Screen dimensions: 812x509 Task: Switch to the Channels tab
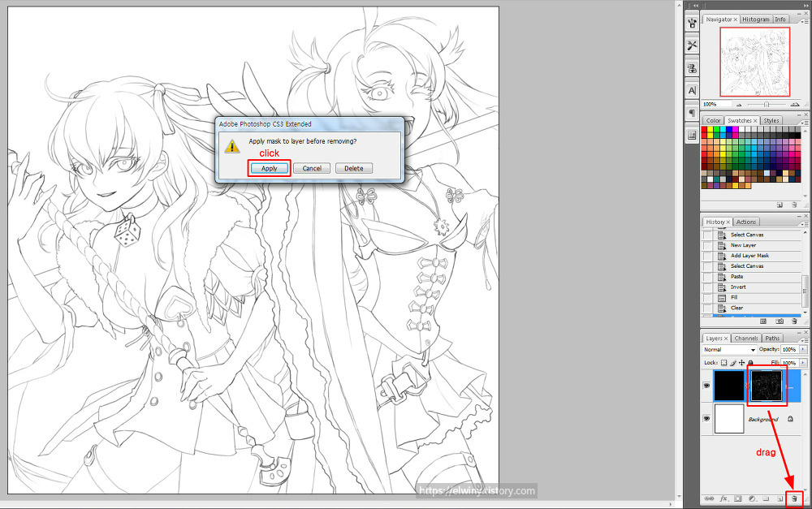[x=746, y=339]
